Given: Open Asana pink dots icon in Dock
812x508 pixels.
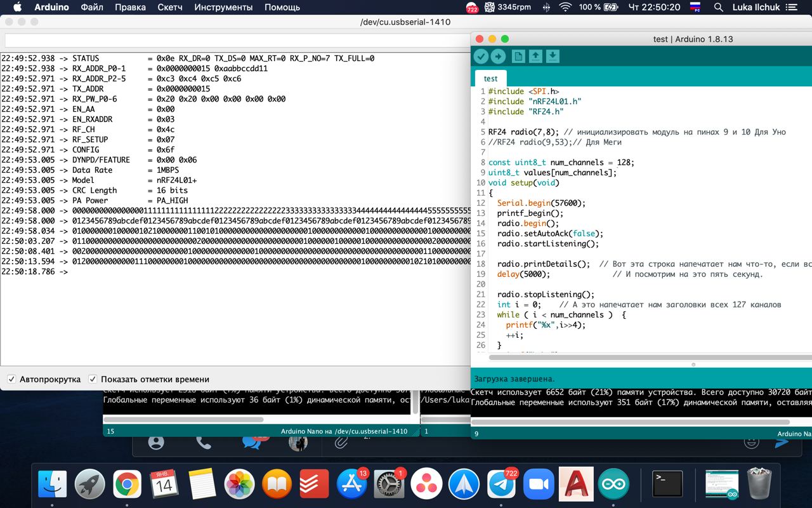Looking at the screenshot, I should point(426,484).
